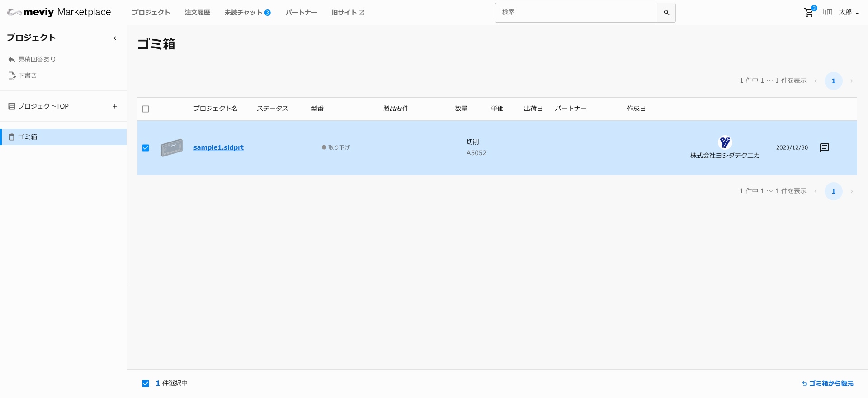This screenshot has height=398, width=868.
Task: Click the 製品要件 column header
Action: pos(396,109)
